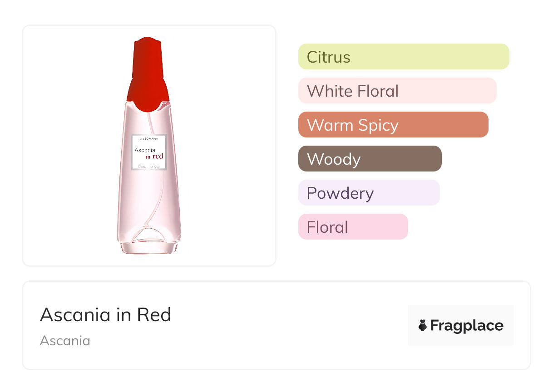Select the Citrus accord bar
The width and height of the screenshot is (553, 392).
pyautogui.click(x=403, y=57)
